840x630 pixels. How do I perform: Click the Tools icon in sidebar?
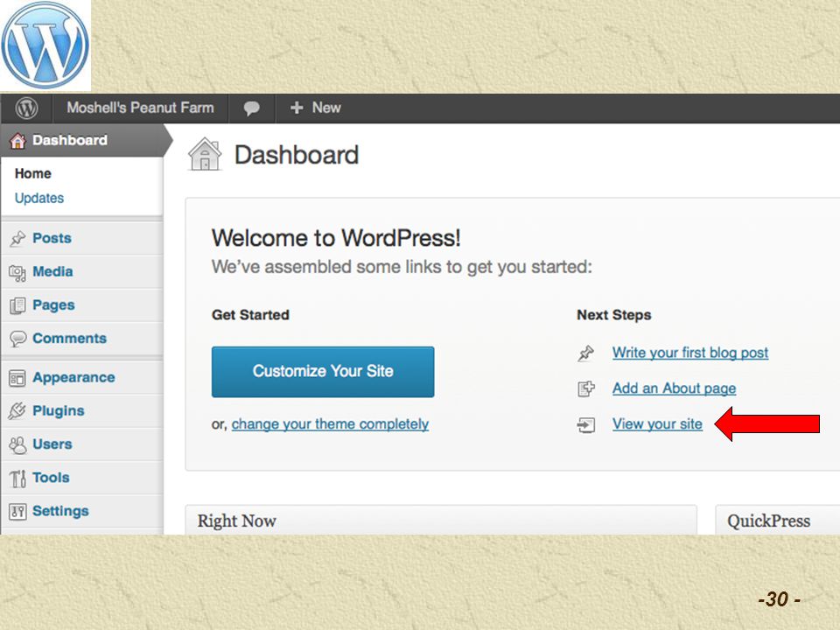(17, 478)
